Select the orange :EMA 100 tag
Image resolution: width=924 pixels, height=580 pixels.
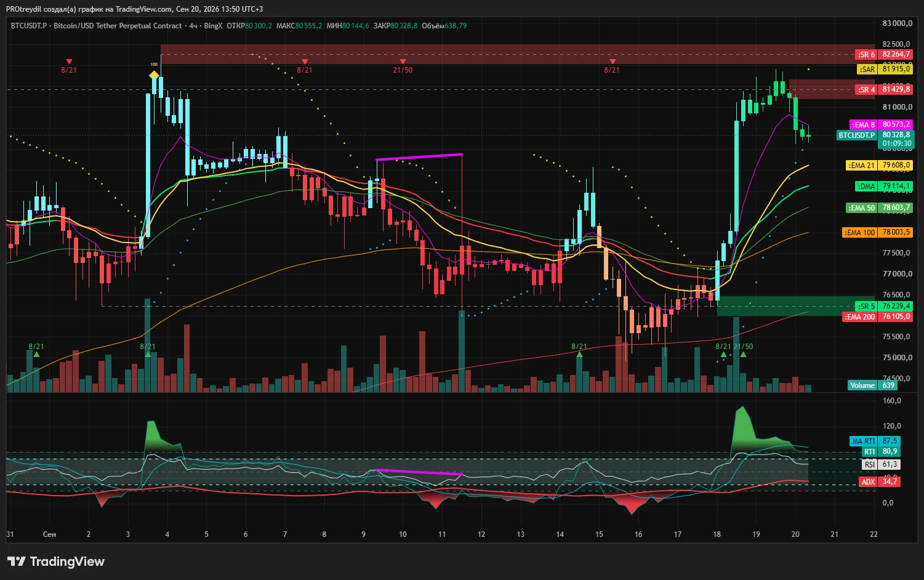[860, 233]
